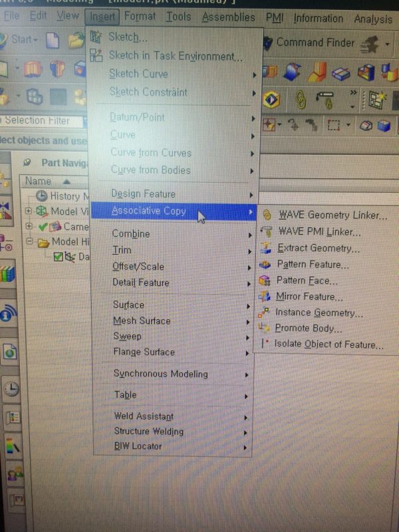Sort by the Name column header
Screen dimensions: 399x532
point(55,182)
